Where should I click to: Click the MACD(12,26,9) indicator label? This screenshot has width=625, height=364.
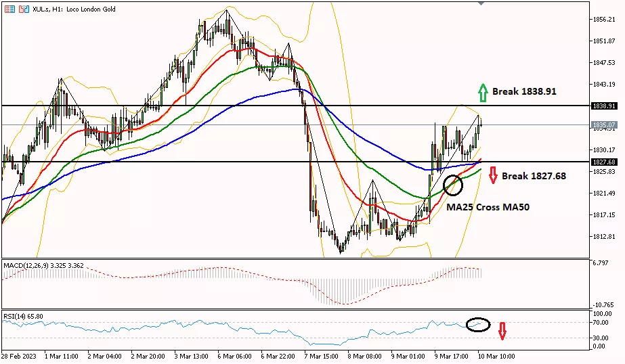pyautogui.click(x=43, y=265)
